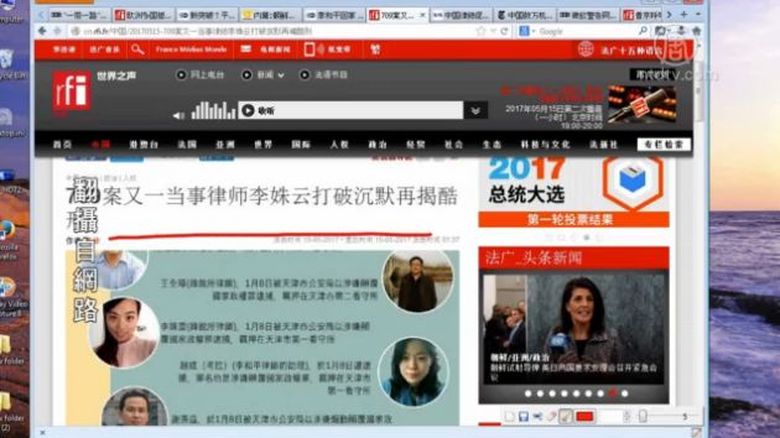780x438 pixels.
Task: Click the volume speaker icon in audio player
Action: pyautogui.click(x=248, y=110)
